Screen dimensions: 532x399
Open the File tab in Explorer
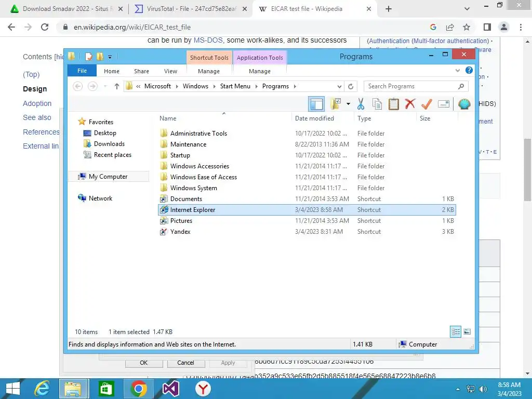(x=82, y=71)
